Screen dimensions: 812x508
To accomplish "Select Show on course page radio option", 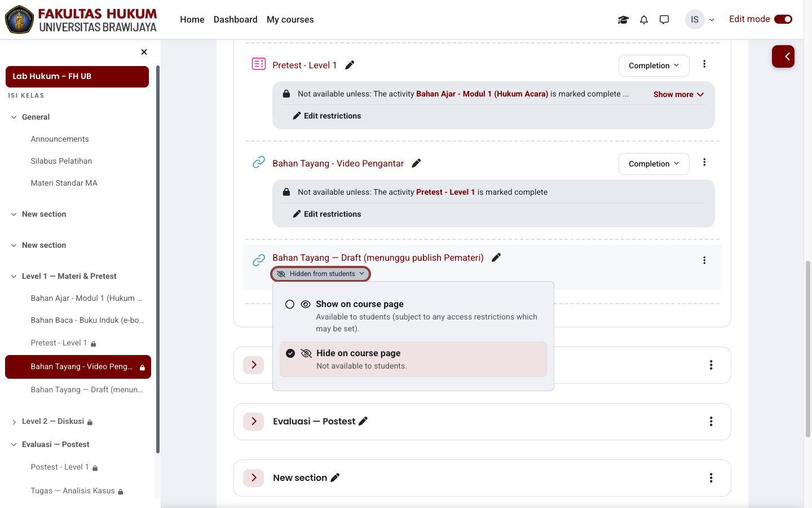I will (x=290, y=304).
